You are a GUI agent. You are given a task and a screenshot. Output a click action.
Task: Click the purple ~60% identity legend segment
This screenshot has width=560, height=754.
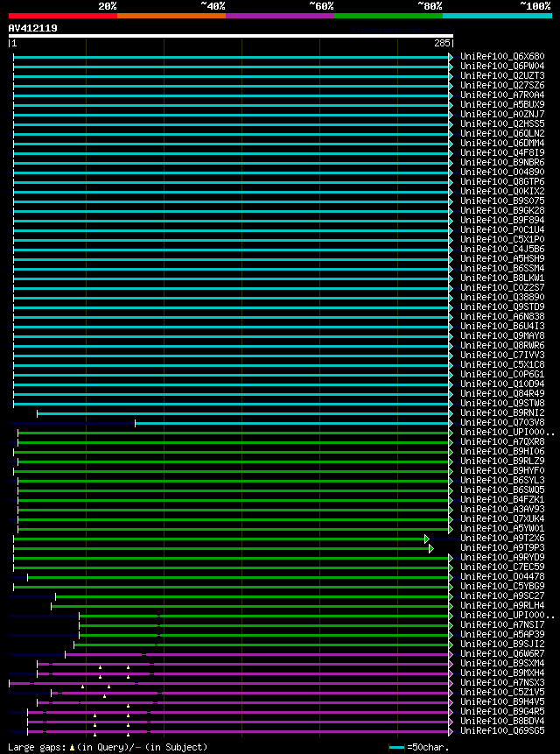280,16
